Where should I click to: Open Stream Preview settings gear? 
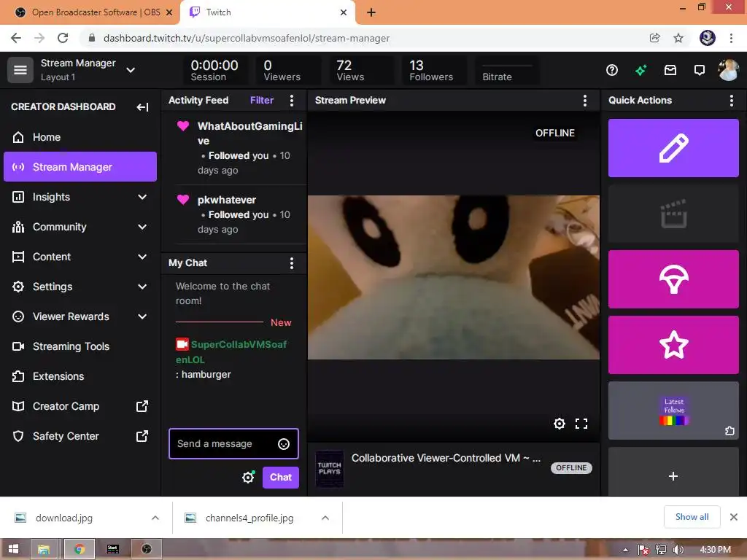pyautogui.click(x=560, y=424)
